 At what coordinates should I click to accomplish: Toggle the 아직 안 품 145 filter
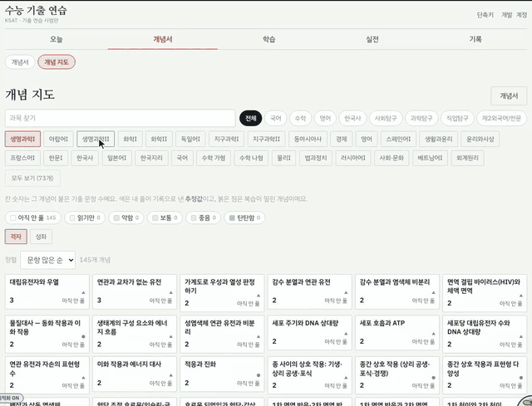pyautogui.click(x=33, y=218)
